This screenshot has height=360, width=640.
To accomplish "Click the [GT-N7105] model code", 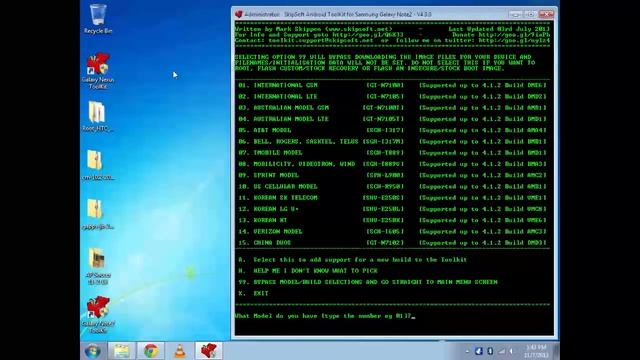I will click(385, 97).
